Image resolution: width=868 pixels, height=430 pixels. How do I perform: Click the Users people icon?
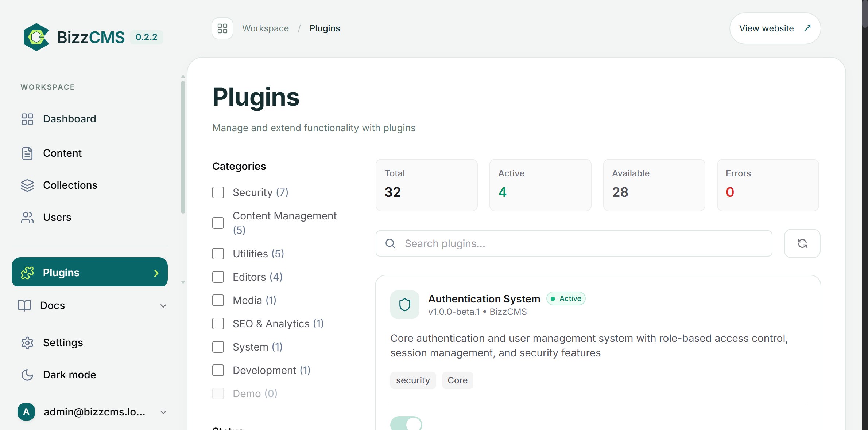pos(27,218)
